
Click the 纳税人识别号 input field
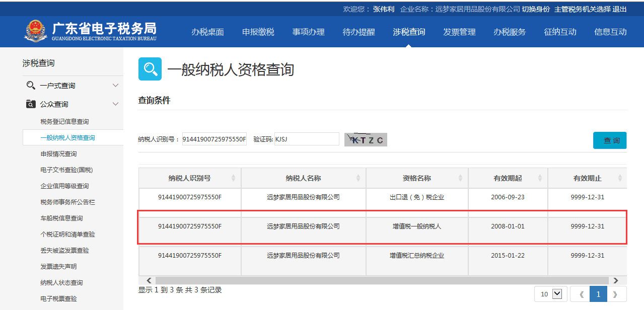(x=214, y=139)
